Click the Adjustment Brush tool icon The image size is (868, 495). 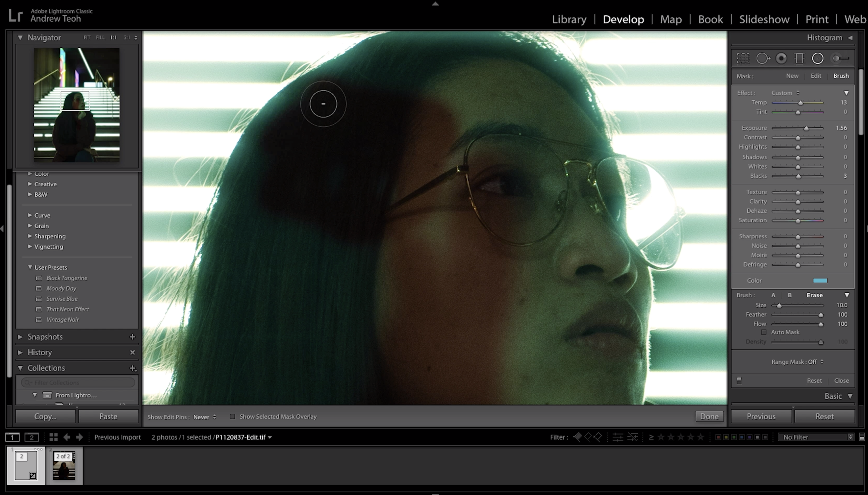841,58
